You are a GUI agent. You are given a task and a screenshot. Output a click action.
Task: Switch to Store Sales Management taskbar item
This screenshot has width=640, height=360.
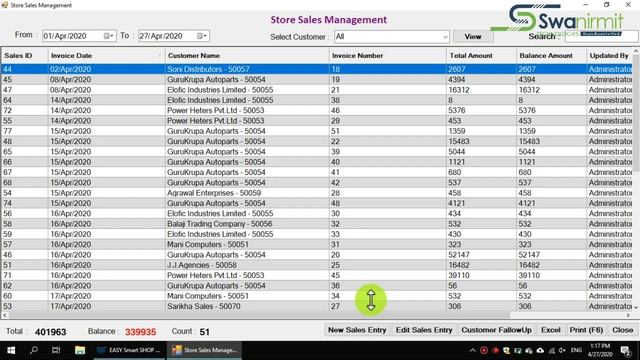point(204,350)
